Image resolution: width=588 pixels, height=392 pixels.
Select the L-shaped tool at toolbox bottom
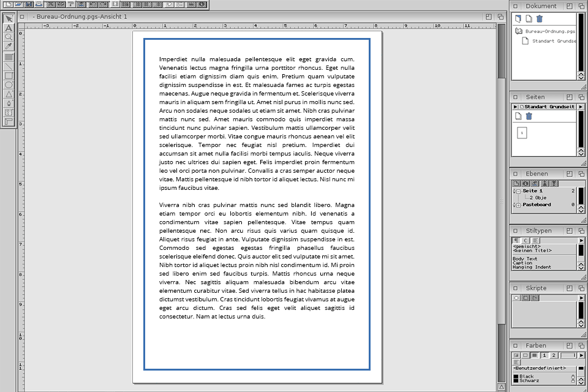pyautogui.click(x=9, y=121)
